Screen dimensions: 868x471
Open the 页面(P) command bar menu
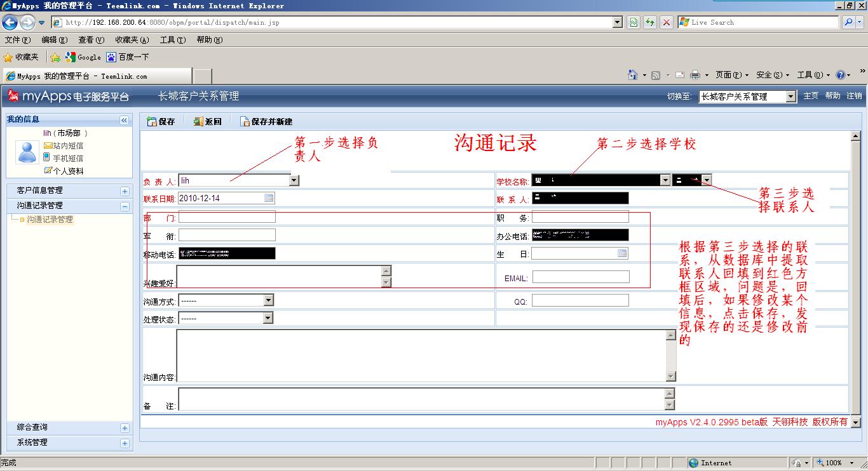click(x=732, y=75)
